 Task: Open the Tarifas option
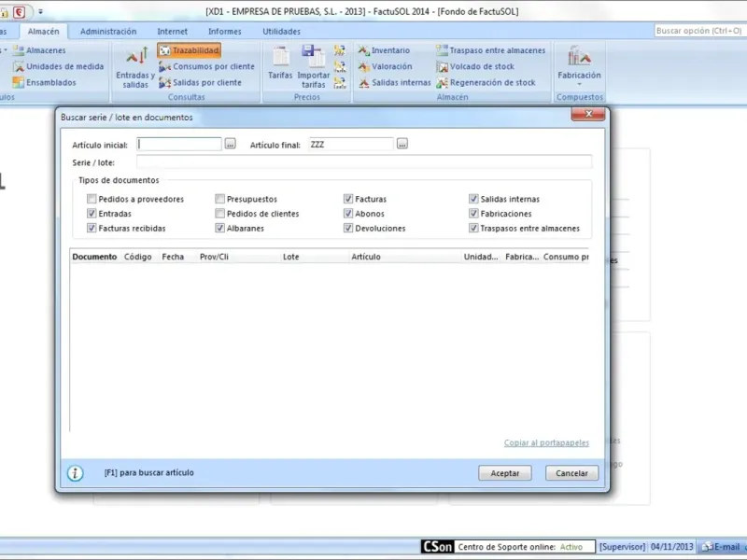(280, 63)
